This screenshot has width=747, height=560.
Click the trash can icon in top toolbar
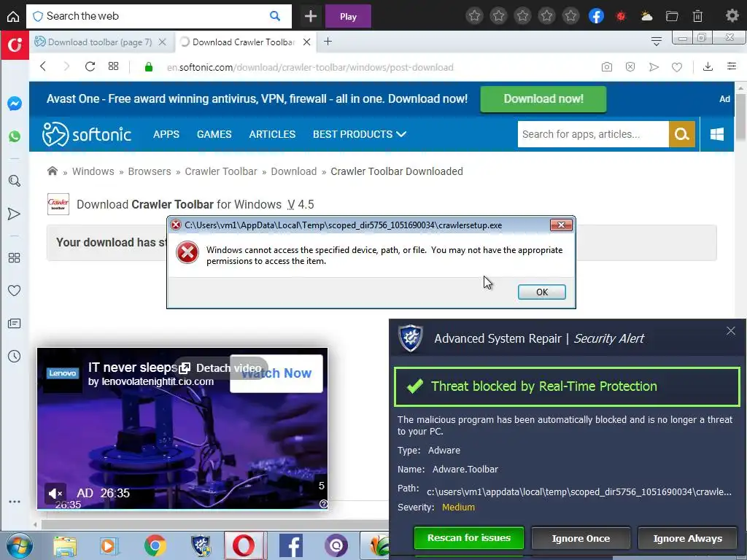tap(697, 16)
